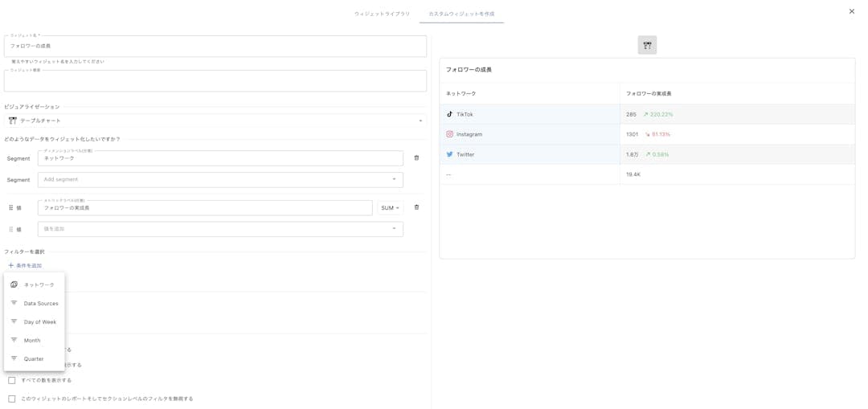Viewport: 868px width, 409px height.
Task: Delete the フォロワーの実成長 value row
Action: 416,207
